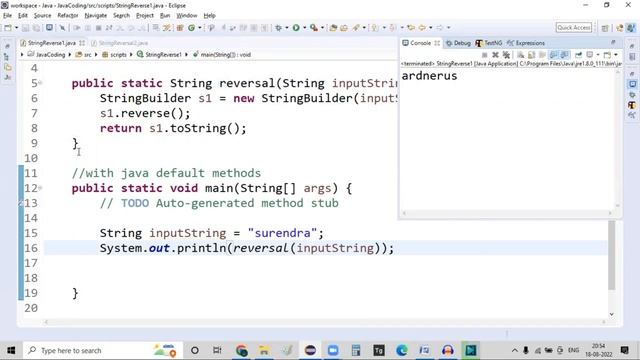Click the Open Type toolbar icon
This screenshot has height=360, width=640.
pyautogui.click(x=333, y=28)
